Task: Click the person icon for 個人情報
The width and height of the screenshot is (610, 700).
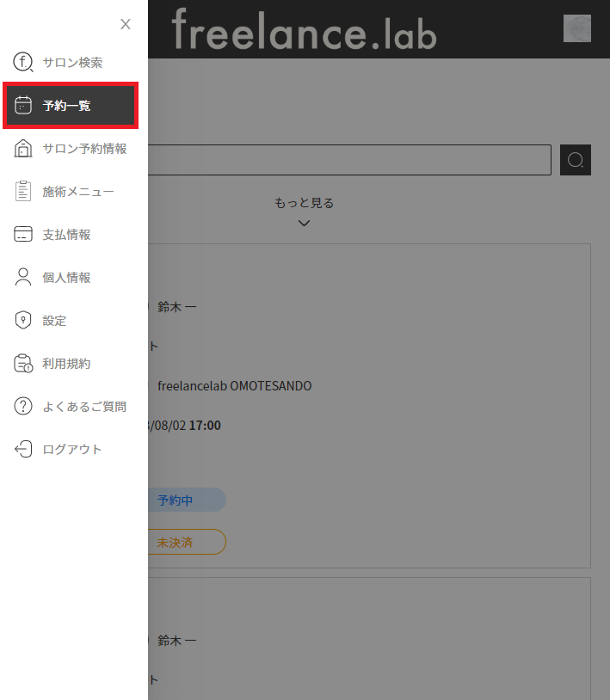Action: (x=23, y=278)
